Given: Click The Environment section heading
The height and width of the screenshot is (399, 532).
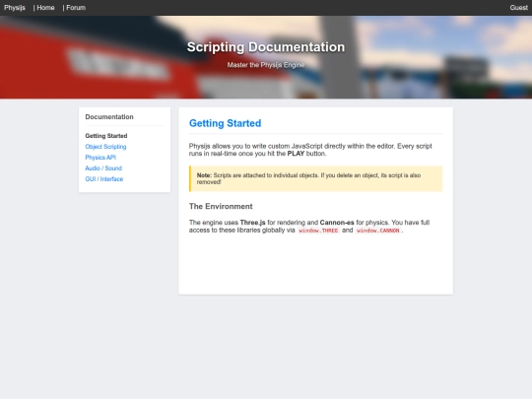Looking at the screenshot, I should click(x=221, y=206).
